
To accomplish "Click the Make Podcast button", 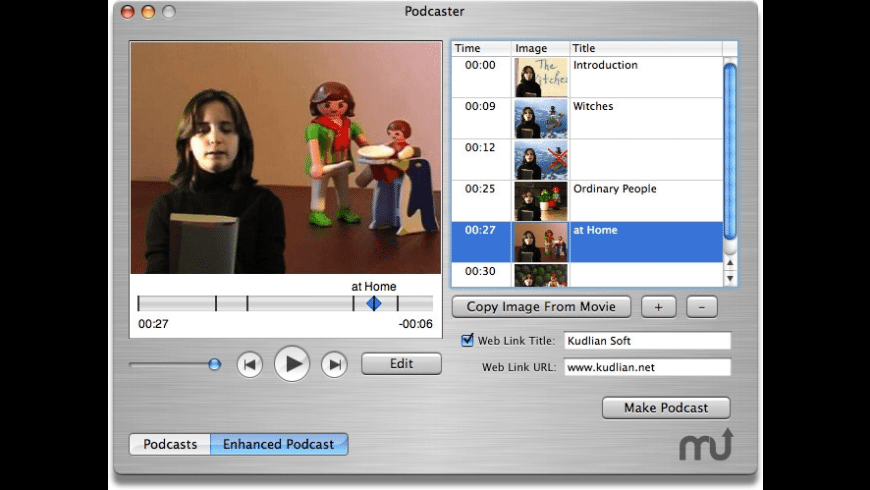I will pyautogui.click(x=665, y=408).
